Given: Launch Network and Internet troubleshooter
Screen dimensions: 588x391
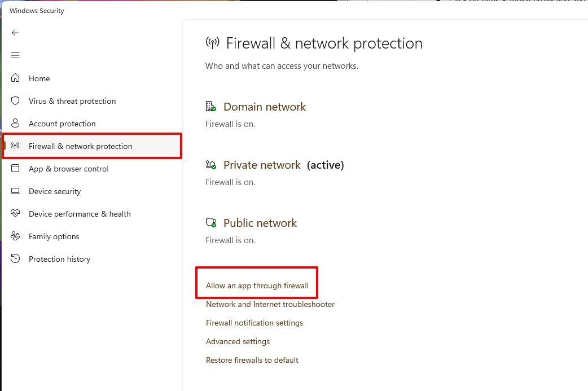Looking at the screenshot, I should pyautogui.click(x=270, y=305).
